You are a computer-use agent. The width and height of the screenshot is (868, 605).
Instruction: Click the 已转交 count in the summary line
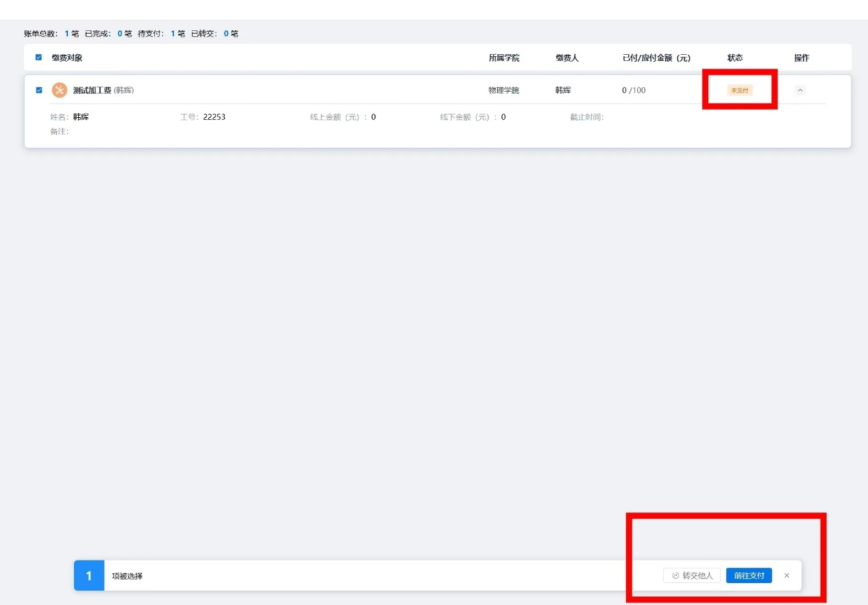[226, 34]
